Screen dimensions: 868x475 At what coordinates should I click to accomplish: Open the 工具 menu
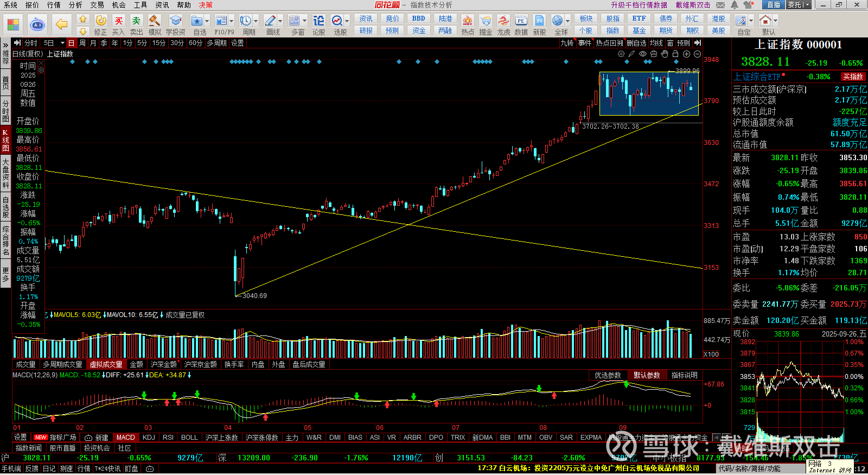pyautogui.click(x=141, y=5)
